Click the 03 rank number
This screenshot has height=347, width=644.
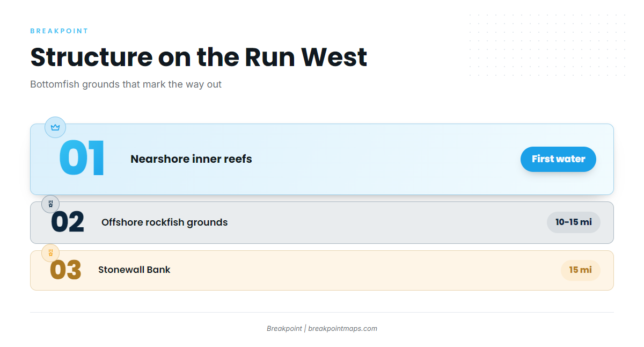click(65, 270)
